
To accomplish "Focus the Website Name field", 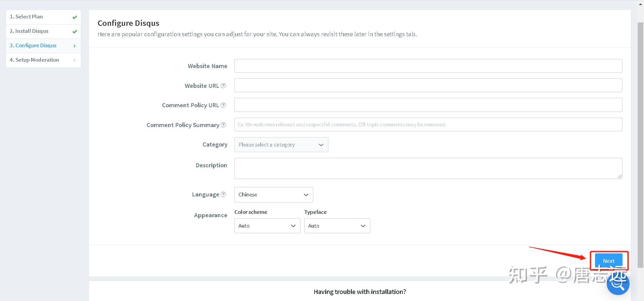I will [x=428, y=66].
